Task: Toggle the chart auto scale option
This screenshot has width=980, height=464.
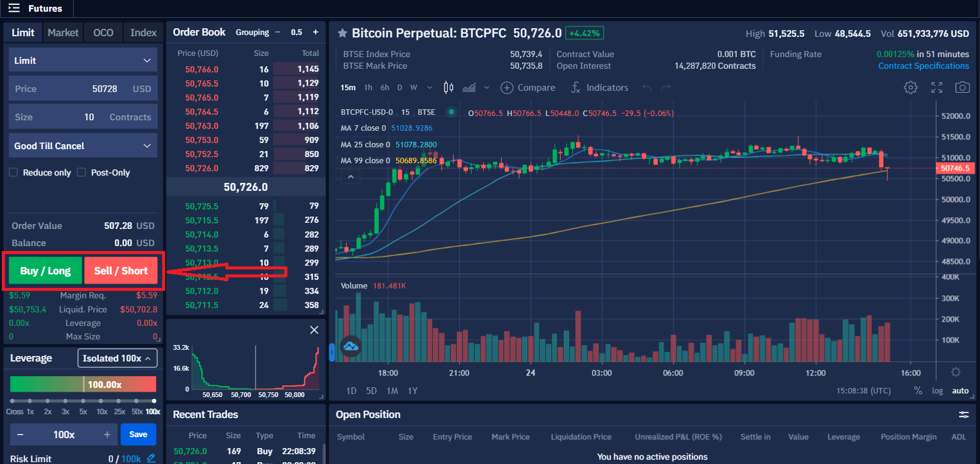Action: [x=960, y=390]
